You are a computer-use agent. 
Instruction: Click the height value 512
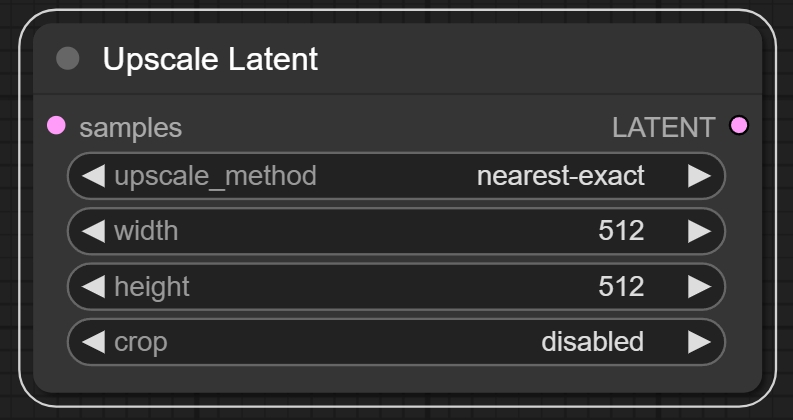621,287
